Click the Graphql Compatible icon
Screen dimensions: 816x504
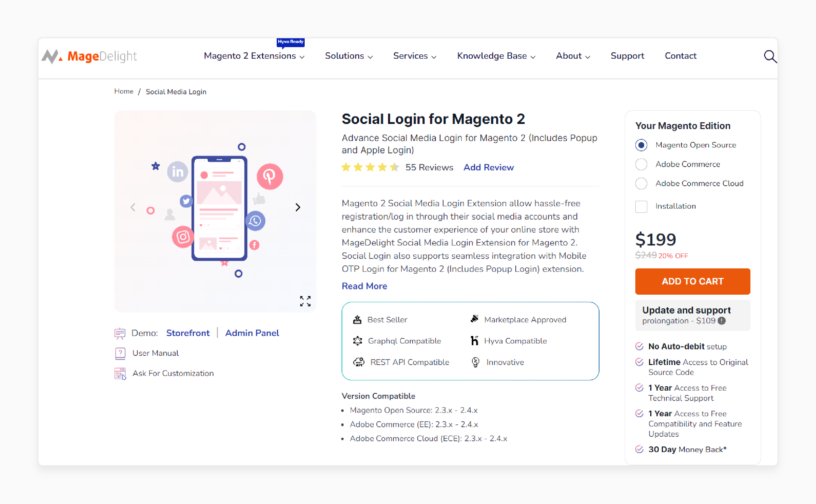point(358,341)
